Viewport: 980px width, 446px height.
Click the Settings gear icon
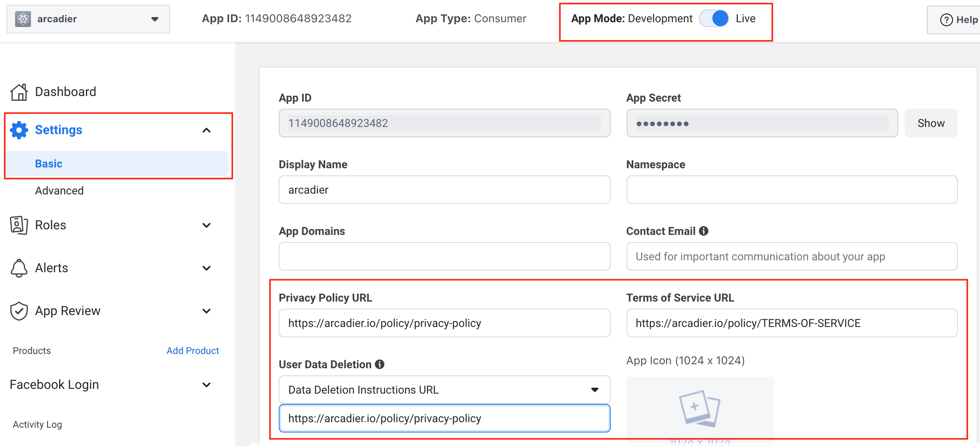[19, 130]
